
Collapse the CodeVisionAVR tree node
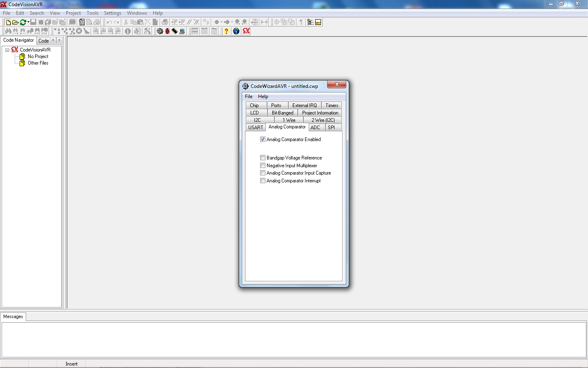coord(7,50)
